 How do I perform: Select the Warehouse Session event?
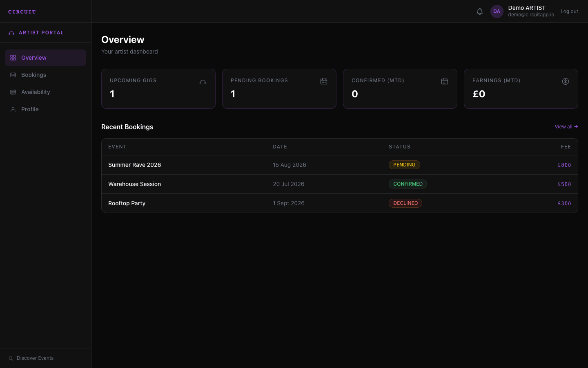pyautogui.click(x=134, y=184)
